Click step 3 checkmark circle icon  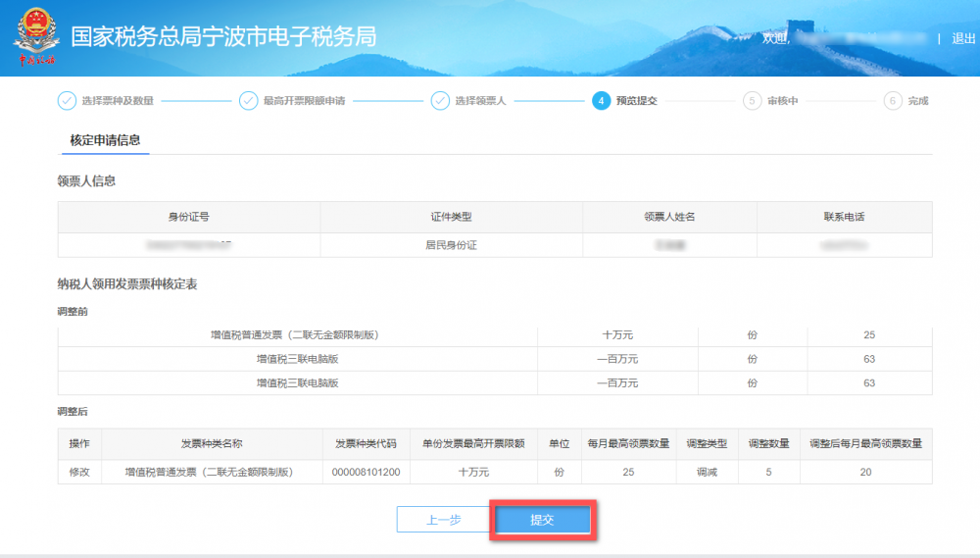440,101
